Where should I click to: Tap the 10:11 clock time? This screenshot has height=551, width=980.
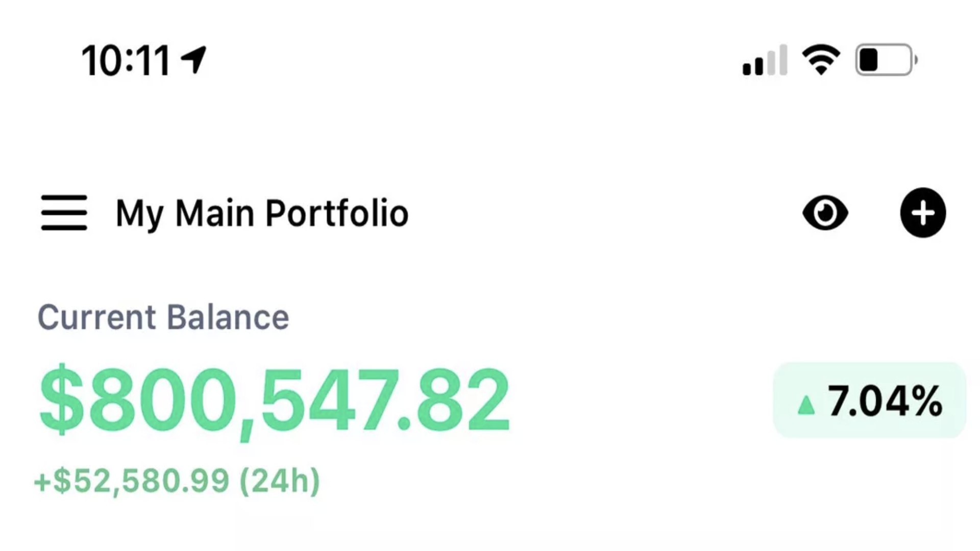click(x=126, y=61)
